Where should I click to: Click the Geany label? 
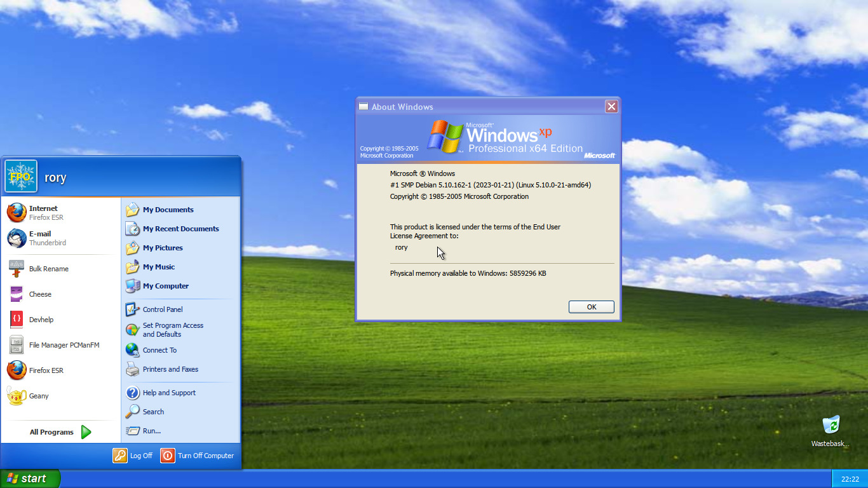pos(39,396)
